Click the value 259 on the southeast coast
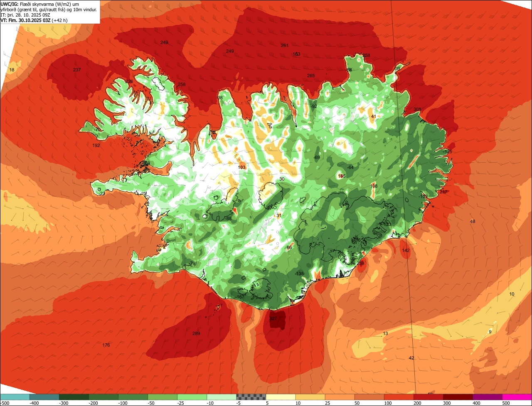 360,263
